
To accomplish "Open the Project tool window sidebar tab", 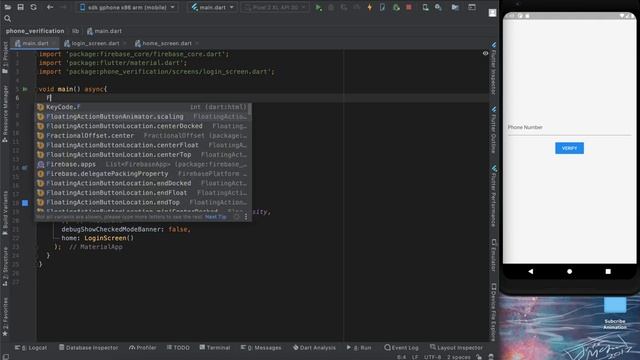I will tap(5, 58).
